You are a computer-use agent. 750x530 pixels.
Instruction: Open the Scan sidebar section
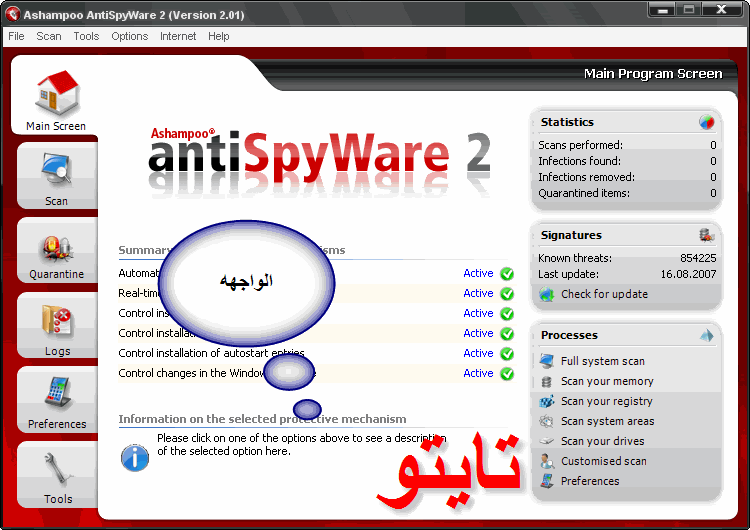[57, 176]
